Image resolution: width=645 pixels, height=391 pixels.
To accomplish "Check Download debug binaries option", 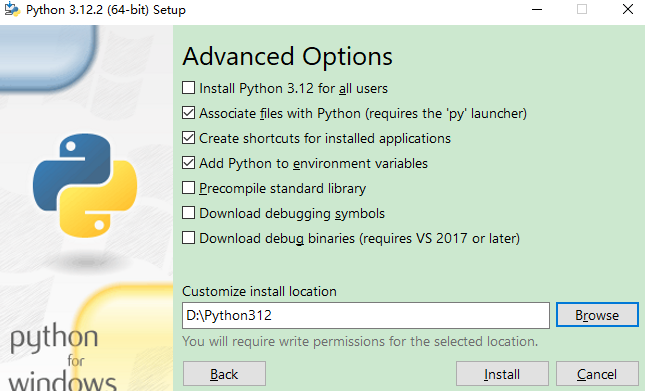I will [188, 238].
